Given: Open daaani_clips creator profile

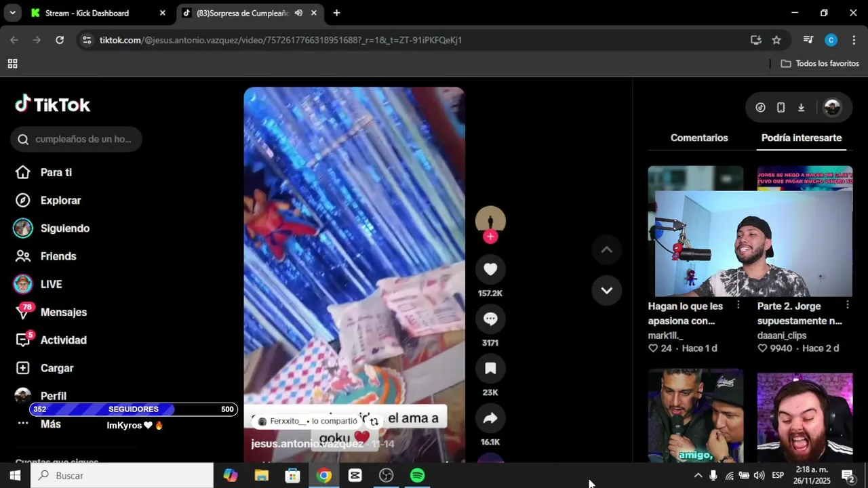Looking at the screenshot, I should pos(782,335).
